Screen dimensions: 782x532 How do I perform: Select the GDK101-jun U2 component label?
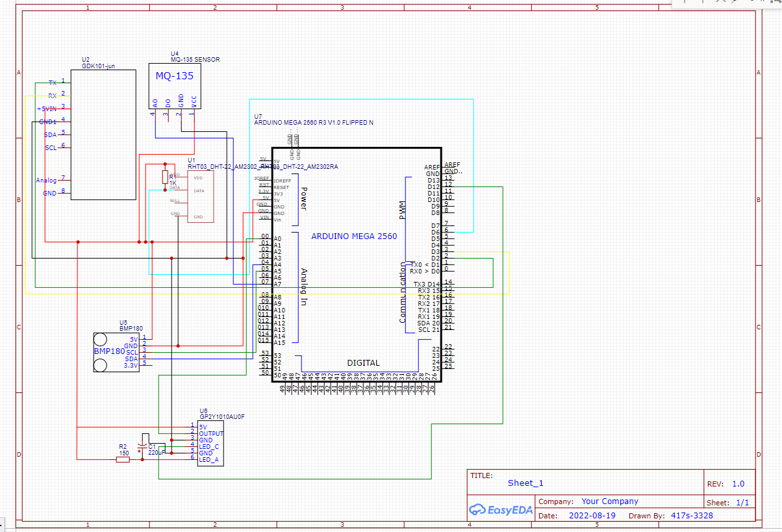[98, 66]
